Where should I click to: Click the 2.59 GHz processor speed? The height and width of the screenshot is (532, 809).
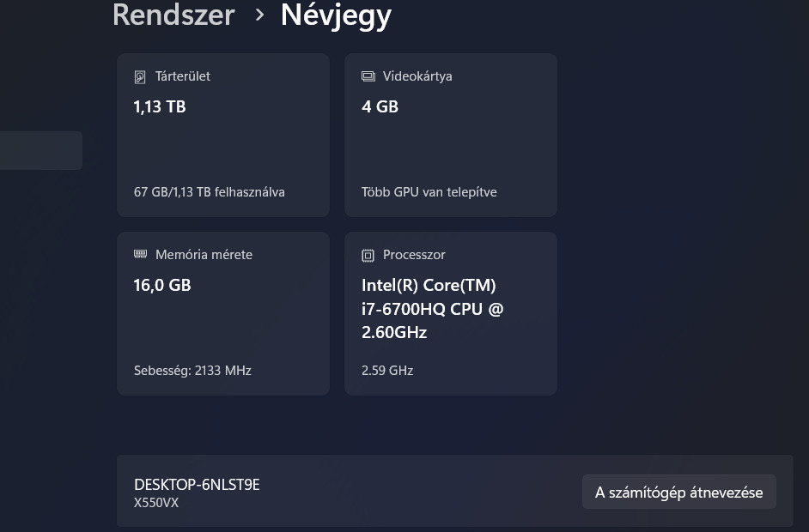coord(387,371)
